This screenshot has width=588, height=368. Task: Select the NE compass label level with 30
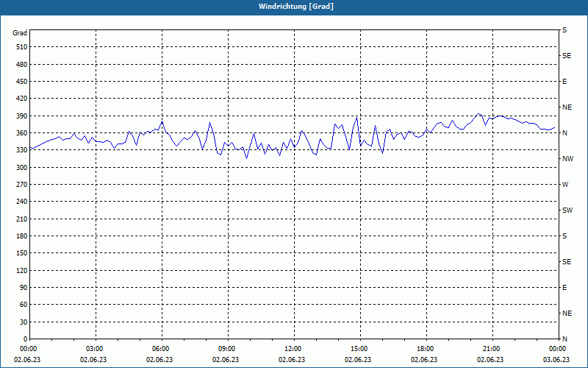pos(567,314)
